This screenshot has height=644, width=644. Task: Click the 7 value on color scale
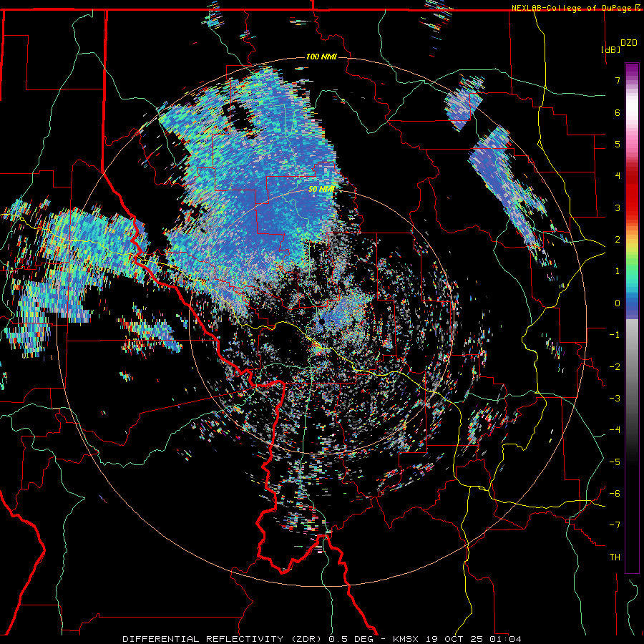tap(618, 80)
